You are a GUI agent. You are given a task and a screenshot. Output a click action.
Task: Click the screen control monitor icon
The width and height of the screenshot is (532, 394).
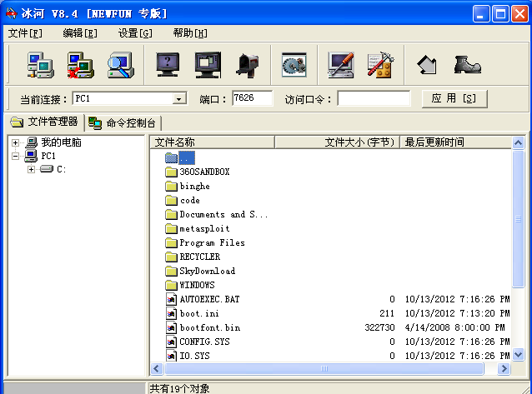coord(208,65)
